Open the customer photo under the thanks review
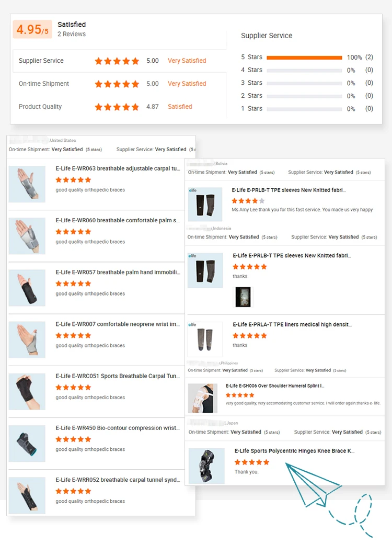Image resolution: width=392 pixels, height=544 pixels. point(243,297)
